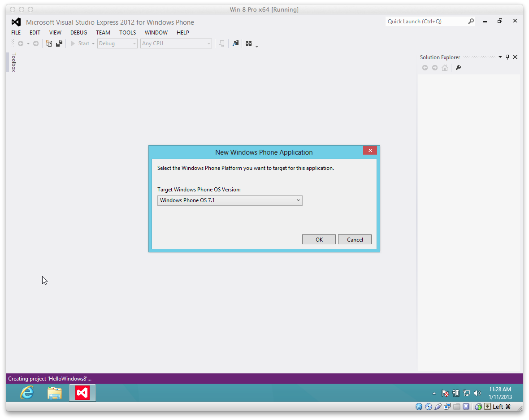529x420 pixels.
Task: Open Solution Explorer Properties wrench icon
Action: click(x=458, y=68)
